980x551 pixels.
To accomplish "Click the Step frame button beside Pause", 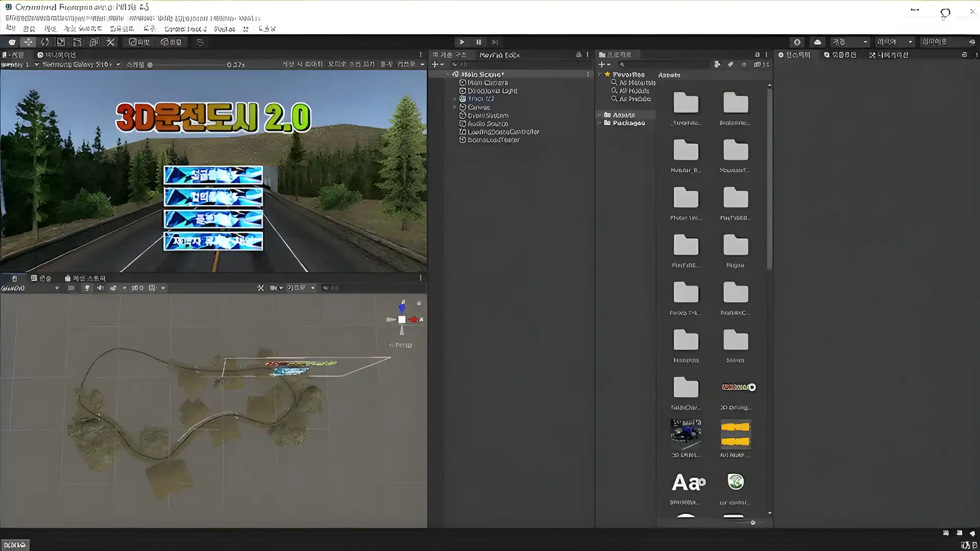I will pyautogui.click(x=495, y=42).
